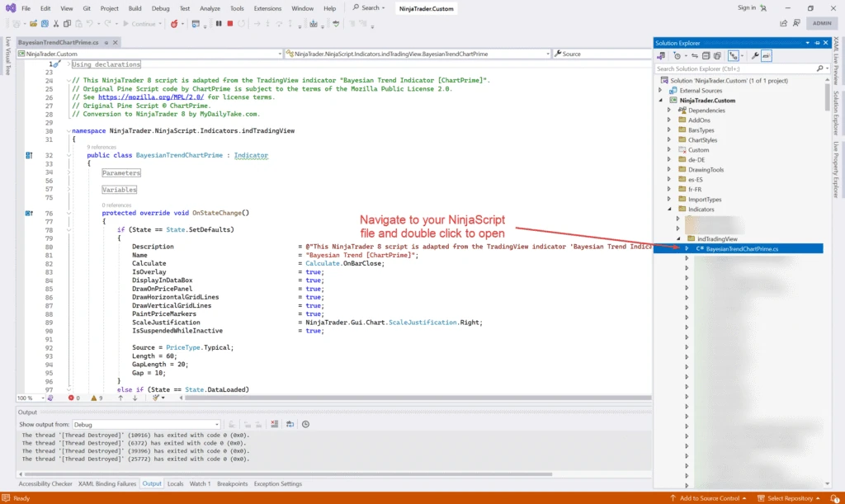
Task: Click Pending Changes Filter clock icon
Action: [677, 56]
